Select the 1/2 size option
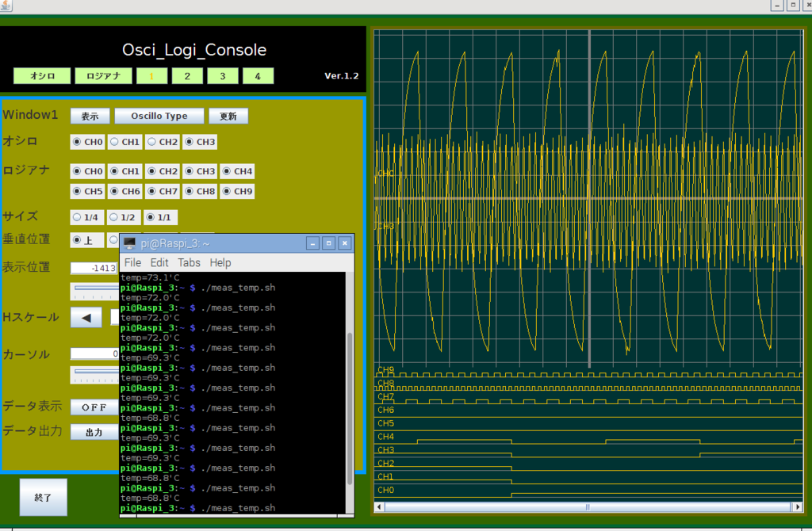Image resolution: width=812 pixels, height=531 pixels. click(124, 217)
